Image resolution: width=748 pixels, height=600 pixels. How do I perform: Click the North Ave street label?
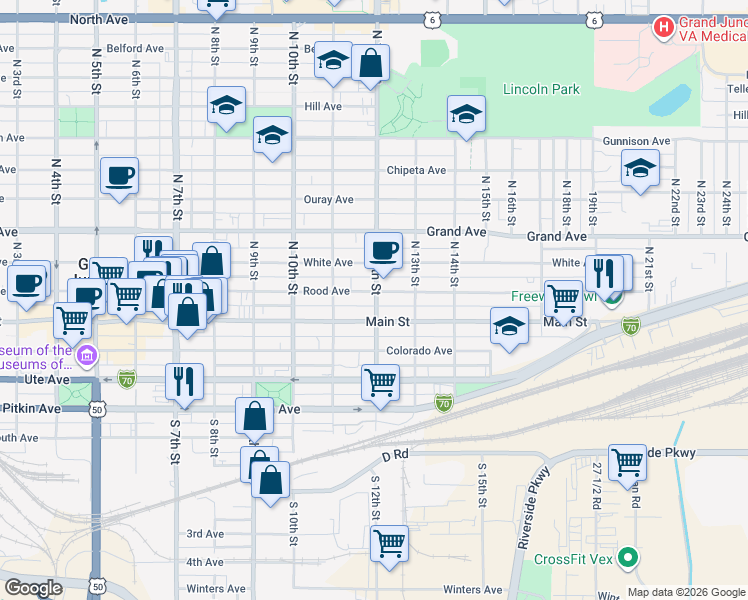pyautogui.click(x=99, y=20)
